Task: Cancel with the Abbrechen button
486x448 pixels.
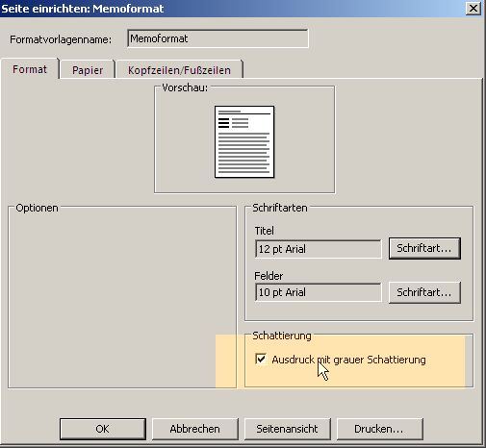Action: [195, 429]
